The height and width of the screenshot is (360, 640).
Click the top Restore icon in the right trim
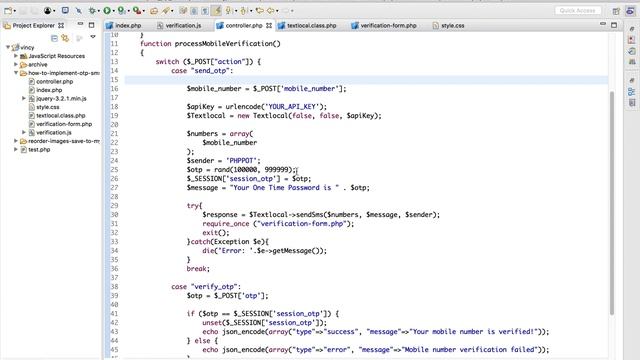coord(632,29)
